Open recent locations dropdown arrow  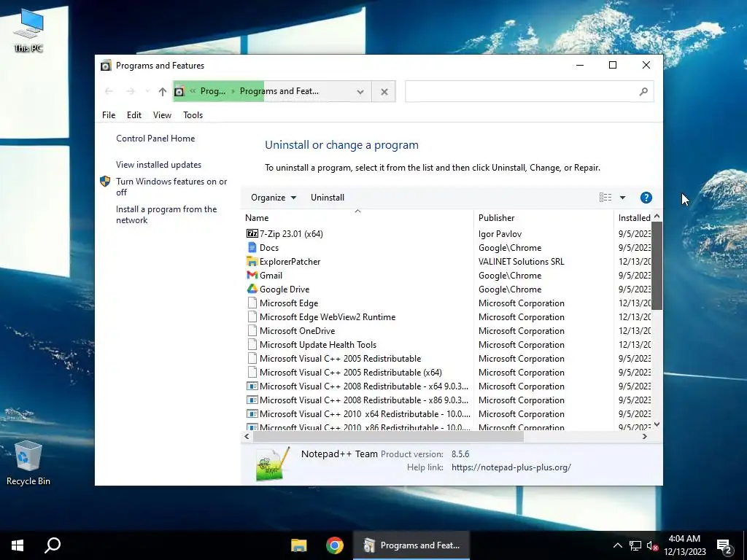point(147,91)
